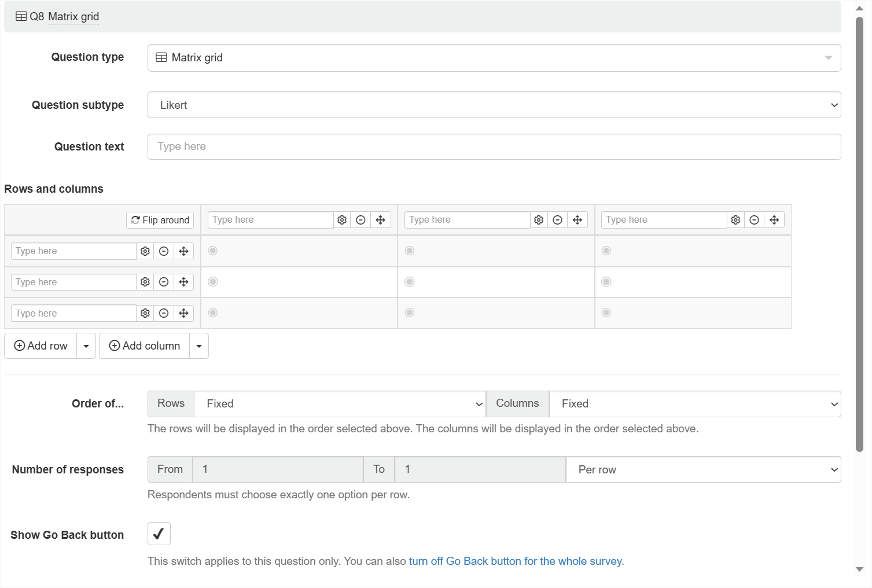Click the matrix grid icon beside Q8
This screenshot has height=588, width=872.
tap(21, 17)
